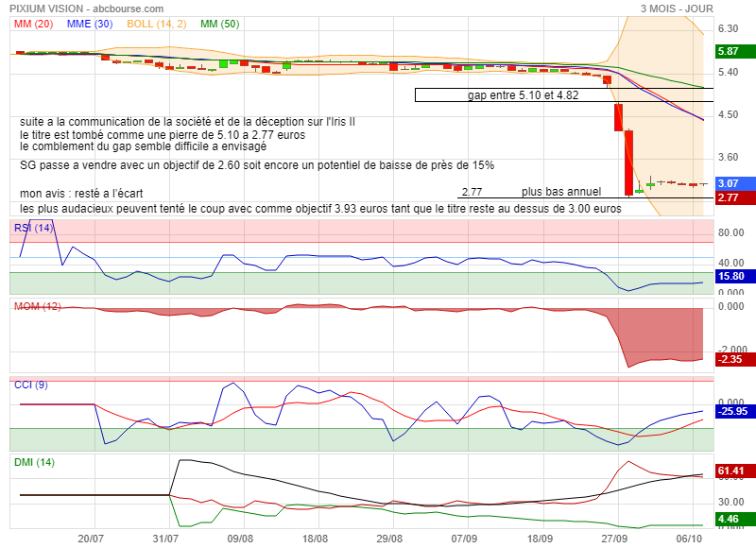Select the green "MM (50)" legend label
756x548 pixels.
(220, 25)
